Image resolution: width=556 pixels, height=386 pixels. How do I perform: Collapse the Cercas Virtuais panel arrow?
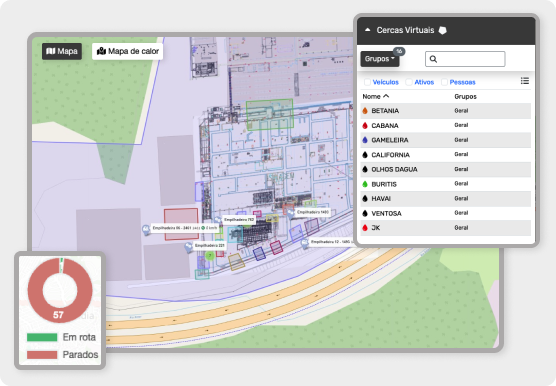(x=368, y=30)
